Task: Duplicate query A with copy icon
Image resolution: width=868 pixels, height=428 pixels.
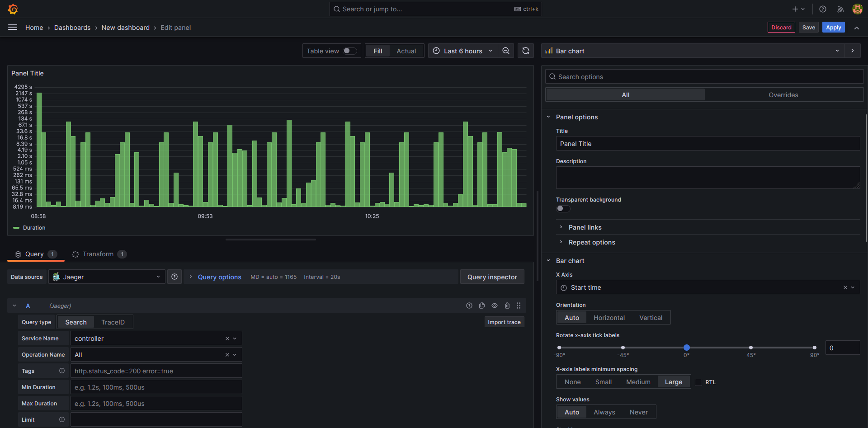Action: [x=482, y=306]
